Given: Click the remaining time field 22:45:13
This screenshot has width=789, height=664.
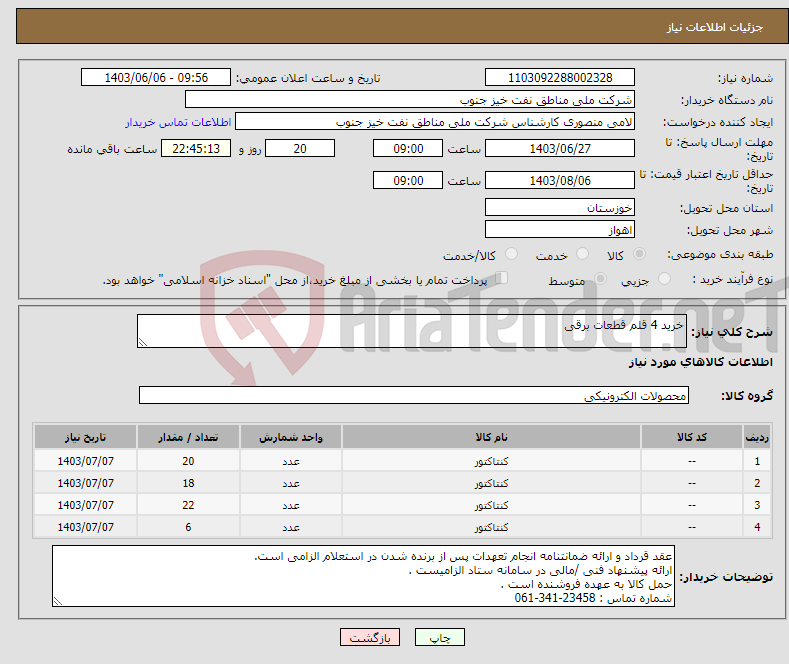Looking at the screenshot, I should [196, 148].
